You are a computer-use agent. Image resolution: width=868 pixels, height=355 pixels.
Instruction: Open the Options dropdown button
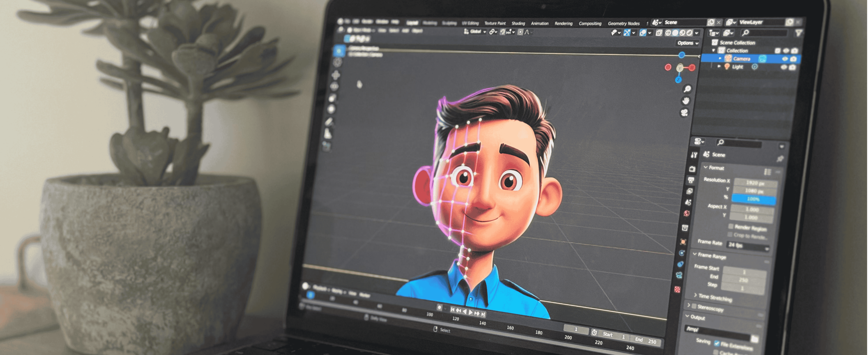tap(688, 43)
